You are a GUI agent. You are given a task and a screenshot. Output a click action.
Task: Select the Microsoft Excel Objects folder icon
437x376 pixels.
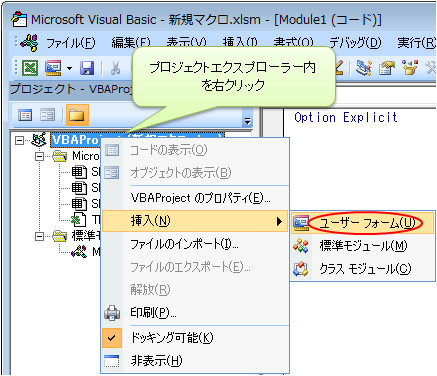(x=60, y=156)
